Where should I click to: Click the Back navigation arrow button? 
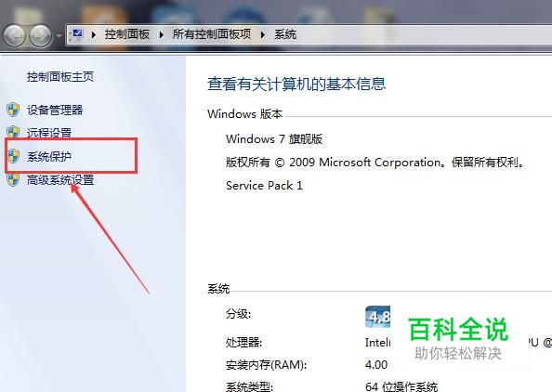pyautogui.click(x=14, y=35)
